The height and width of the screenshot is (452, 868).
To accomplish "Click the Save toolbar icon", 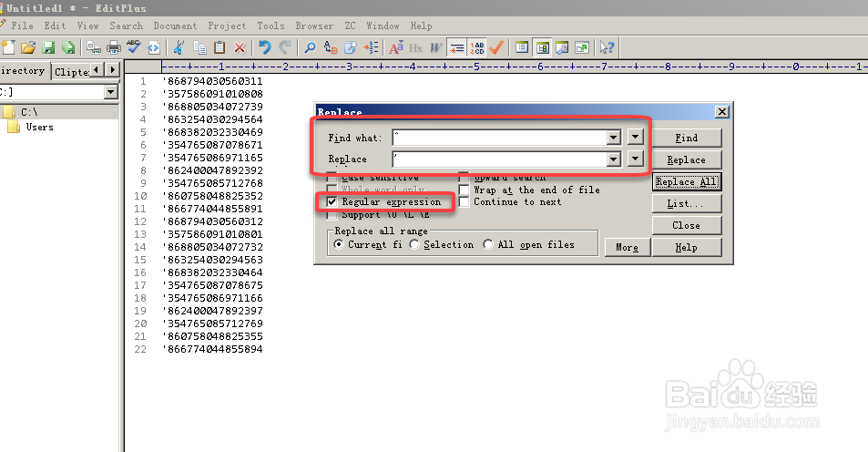I will 48,47.
